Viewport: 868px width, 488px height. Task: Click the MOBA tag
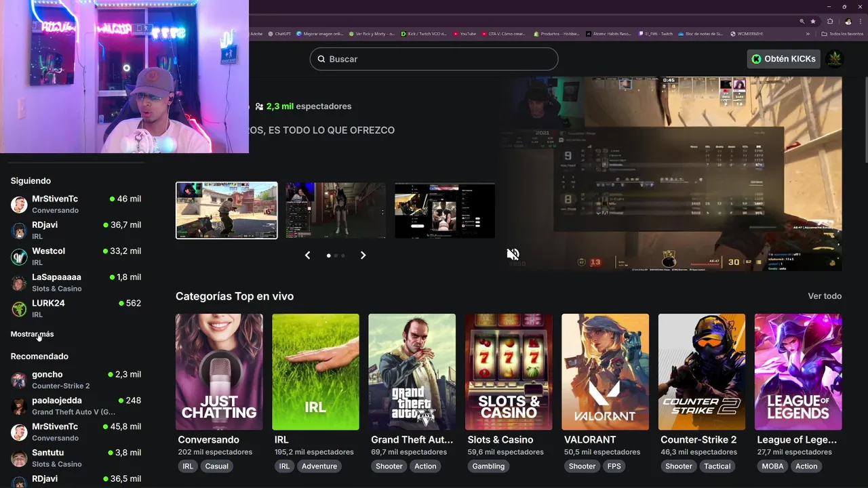[x=772, y=466]
